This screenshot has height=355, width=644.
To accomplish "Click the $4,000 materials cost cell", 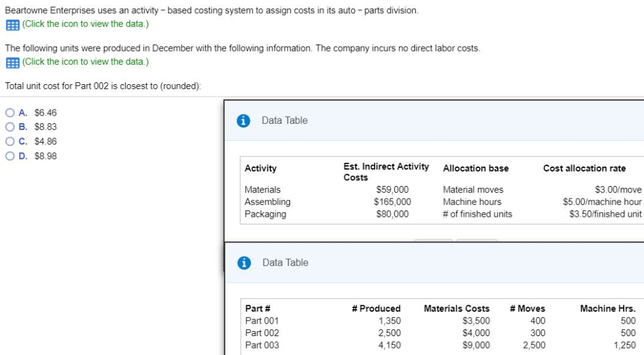I will 476,333.
